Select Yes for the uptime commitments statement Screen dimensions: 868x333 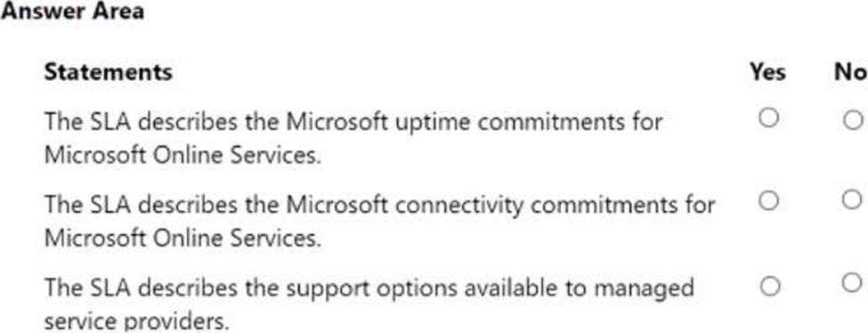(768, 118)
